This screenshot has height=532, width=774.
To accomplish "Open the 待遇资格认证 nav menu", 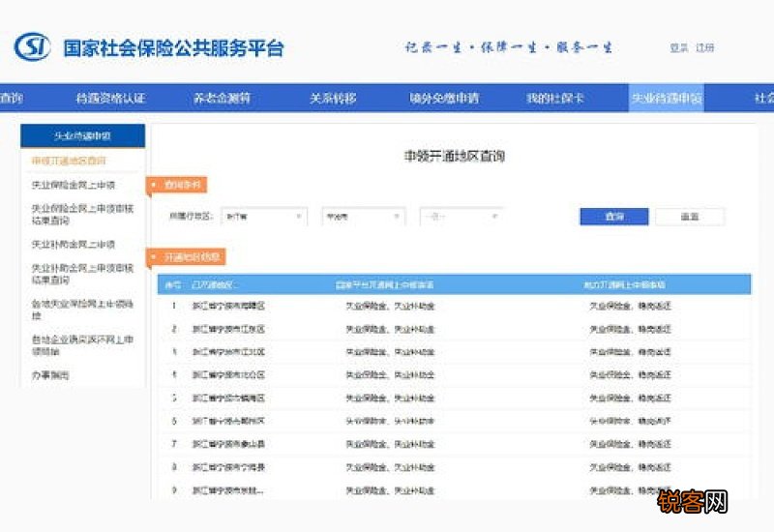I will 110,98.
